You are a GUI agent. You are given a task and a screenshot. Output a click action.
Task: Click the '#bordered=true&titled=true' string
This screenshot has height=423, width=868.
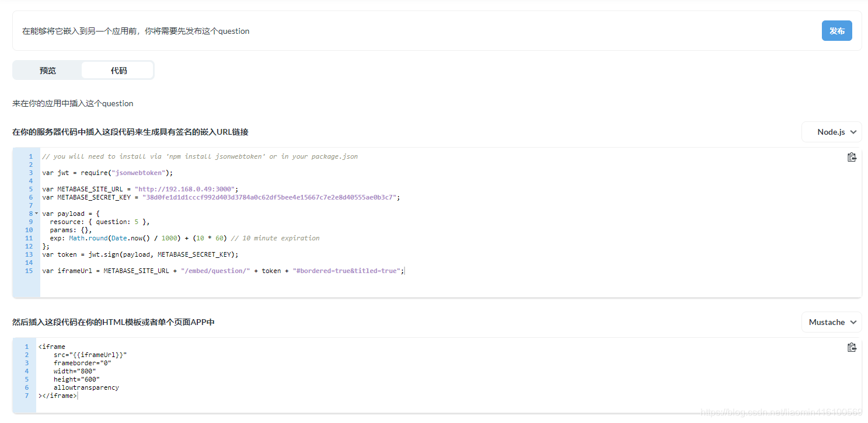pyautogui.click(x=347, y=271)
